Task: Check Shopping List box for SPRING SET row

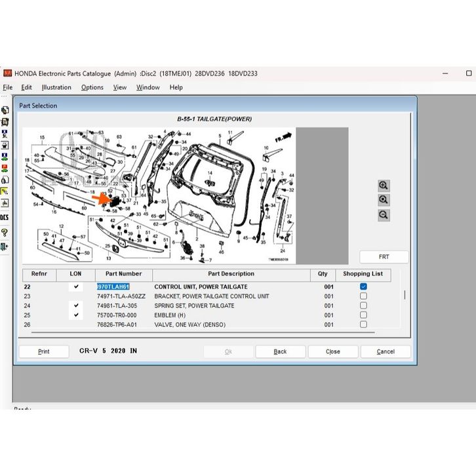Action: point(363,306)
